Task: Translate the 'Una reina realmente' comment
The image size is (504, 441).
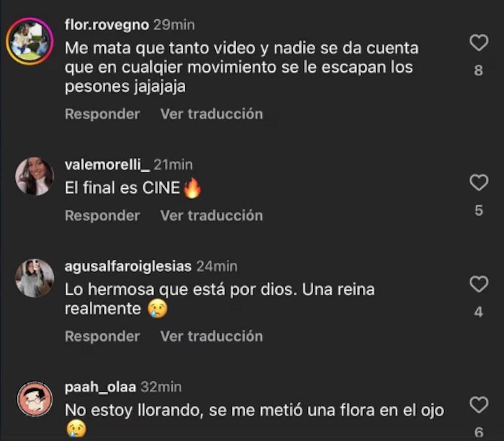Action: click(x=212, y=336)
